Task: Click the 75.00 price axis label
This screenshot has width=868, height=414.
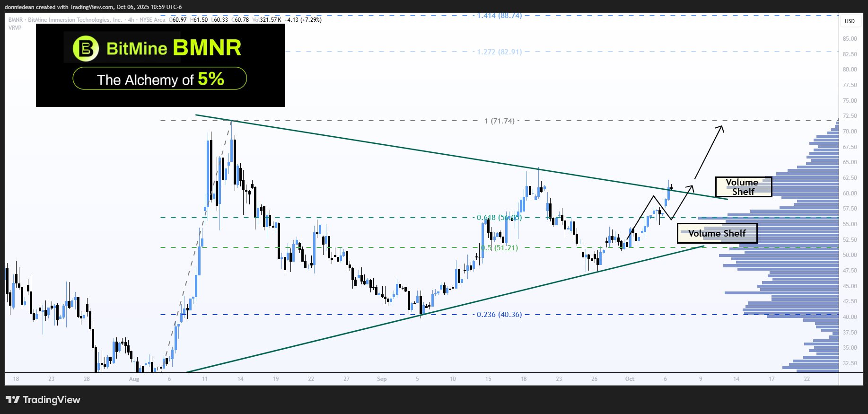Action: click(850, 101)
